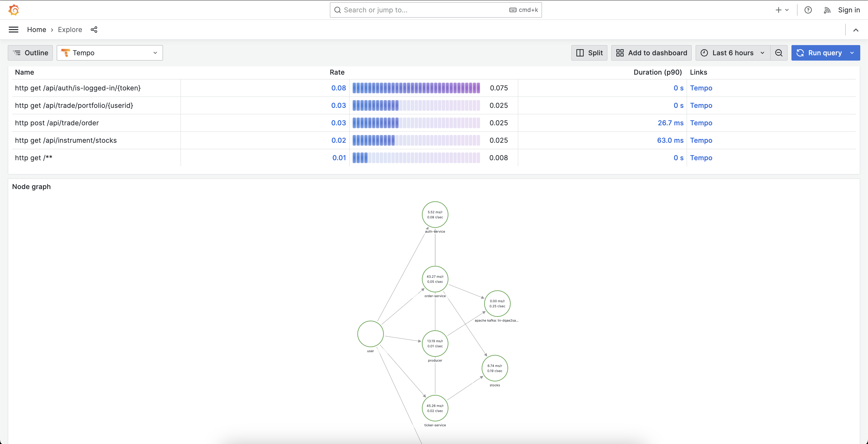Click the Home breadcrumb
Viewport: 868px width, 444px height.
click(36, 30)
